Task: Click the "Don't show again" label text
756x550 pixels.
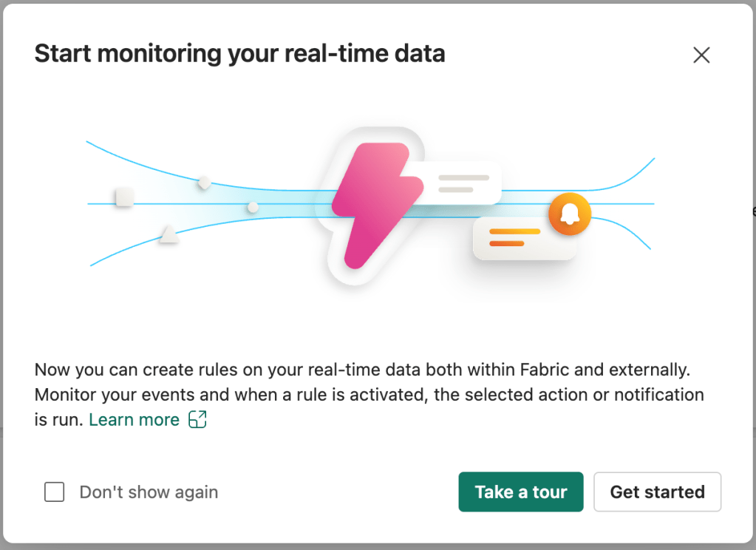Action: tap(149, 492)
